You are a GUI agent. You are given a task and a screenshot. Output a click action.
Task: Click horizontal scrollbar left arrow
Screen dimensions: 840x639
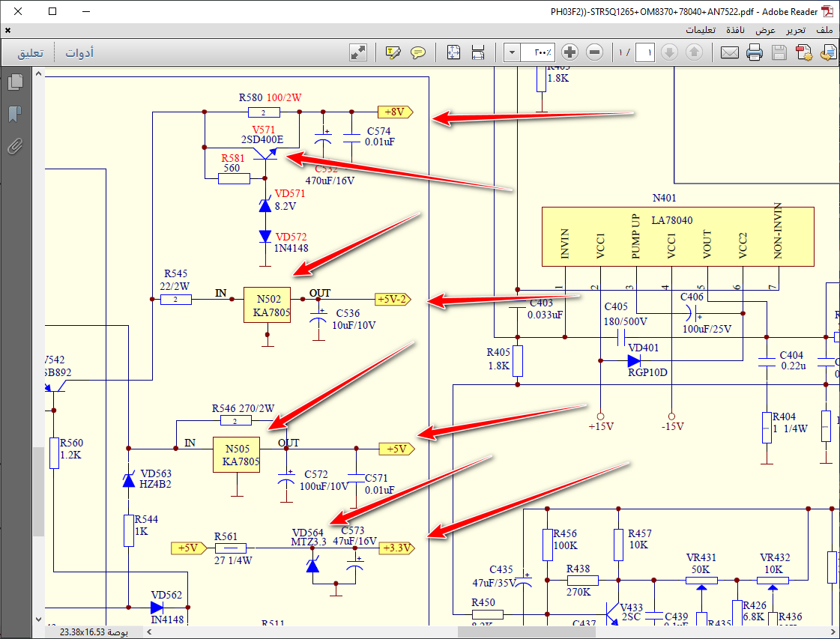pyautogui.click(x=149, y=632)
